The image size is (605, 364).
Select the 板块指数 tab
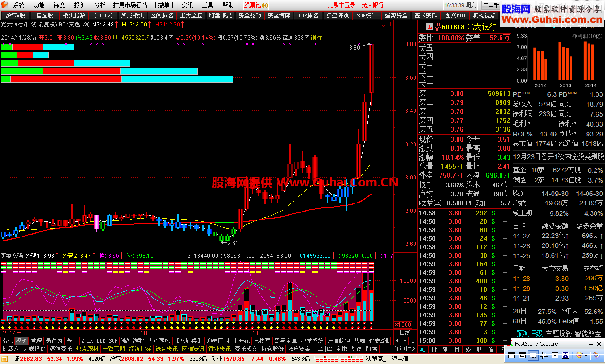[x=74, y=16]
